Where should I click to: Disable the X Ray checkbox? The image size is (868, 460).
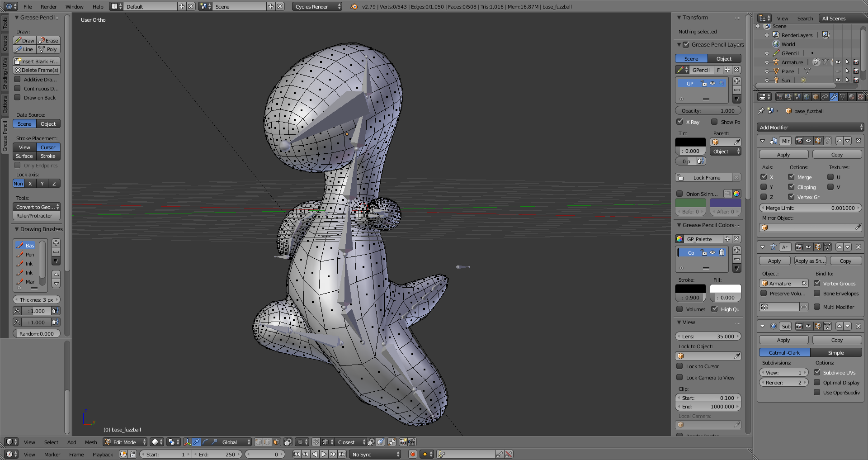click(x=680, y=122)
